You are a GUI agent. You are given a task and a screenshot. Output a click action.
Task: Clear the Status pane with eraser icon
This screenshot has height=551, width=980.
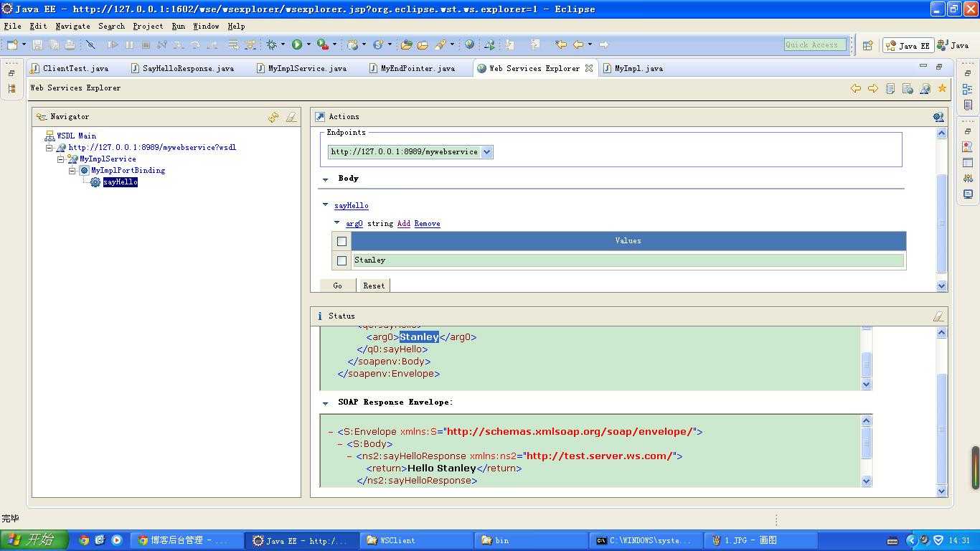(x=938, y=316)
